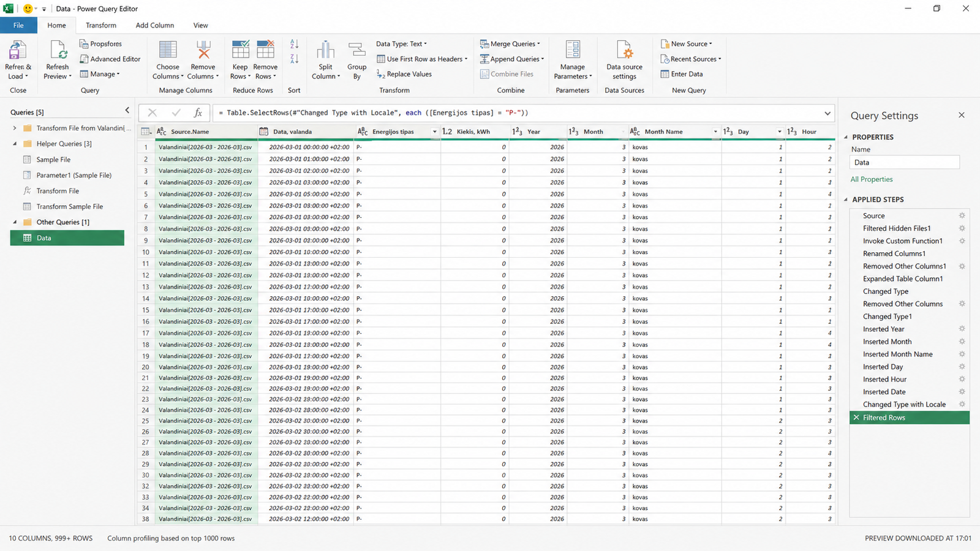Collapse the PROPERTIES section
The height and width of the screenshot is (551, 980).
pyautogui.click(x=846, y=137)
